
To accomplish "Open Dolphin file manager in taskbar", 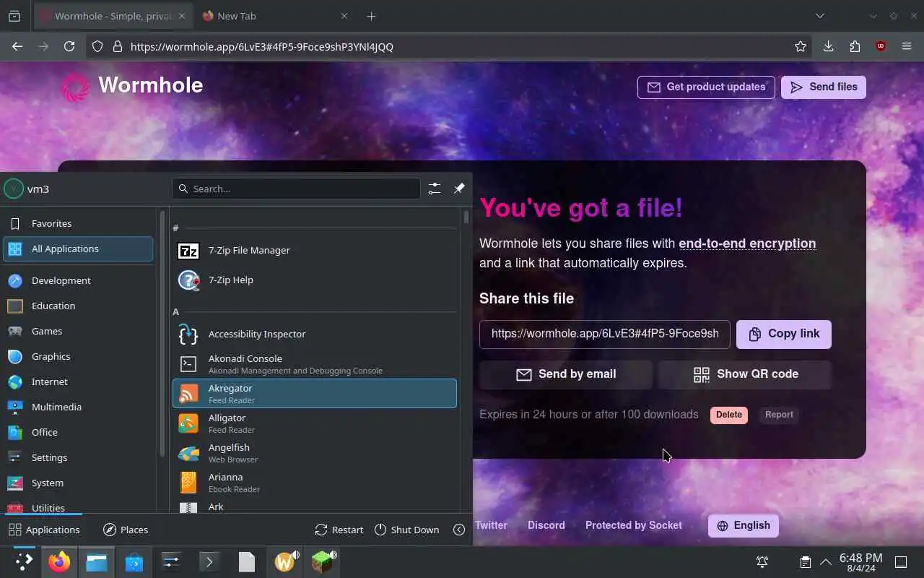I will (97, 561).
